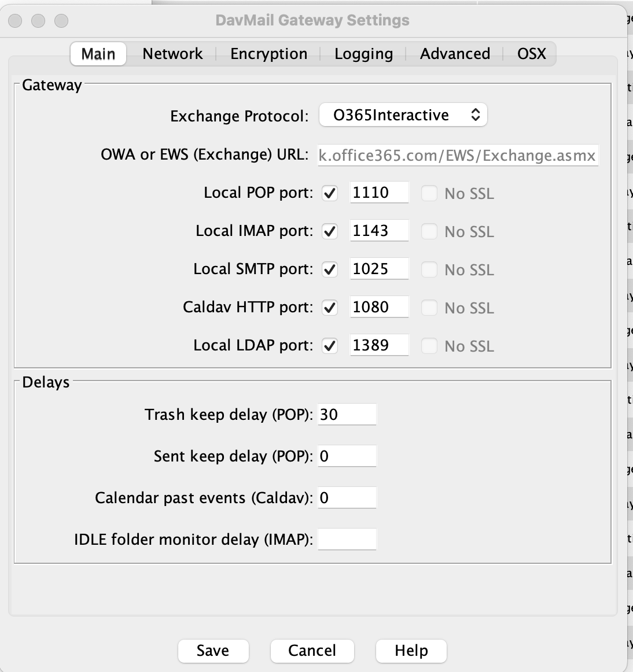Click the Calendar past events field
The width and height of the screenshot is (633, 672).
(x=347, y=497)
